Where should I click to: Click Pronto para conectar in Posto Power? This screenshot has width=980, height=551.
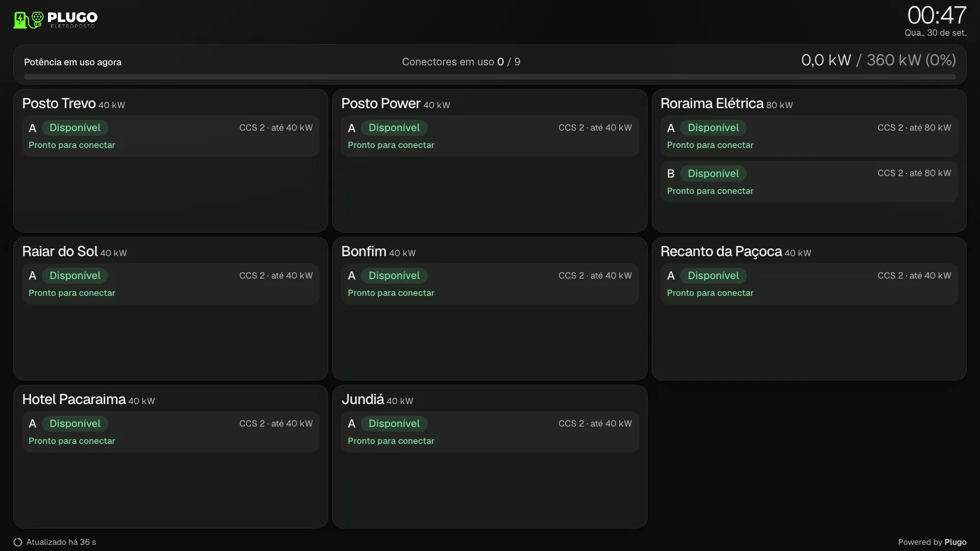tap(391, 145)
